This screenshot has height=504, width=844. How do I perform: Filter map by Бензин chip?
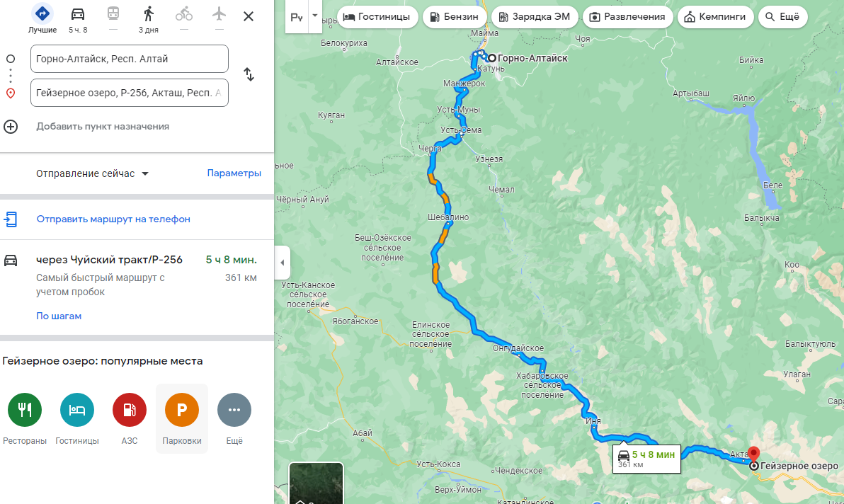[455, 17]
